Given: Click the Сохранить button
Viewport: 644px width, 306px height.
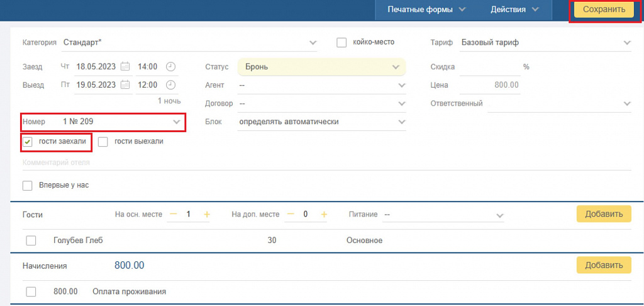Looking at the screenshot, I should (x=604, y=9).
